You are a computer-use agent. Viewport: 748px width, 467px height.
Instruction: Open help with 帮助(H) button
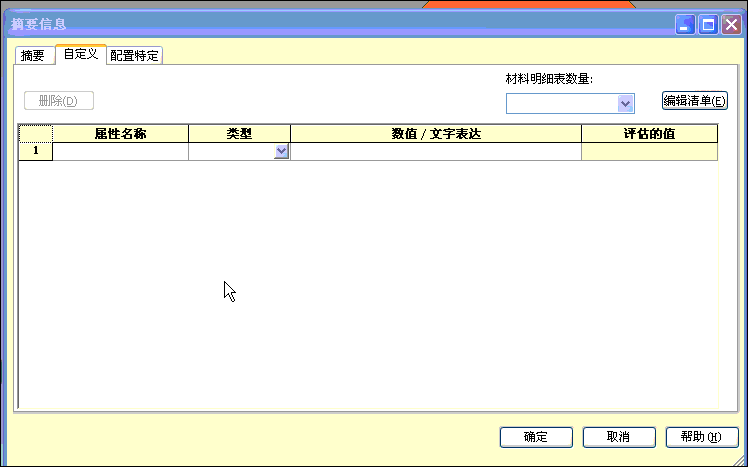coord(702,437)
